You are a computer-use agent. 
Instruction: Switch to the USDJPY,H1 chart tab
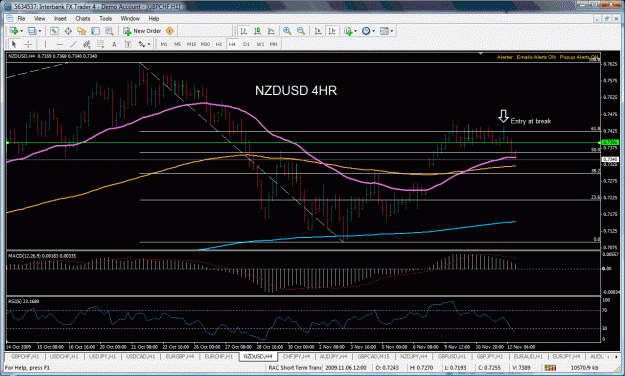(103, 356)
